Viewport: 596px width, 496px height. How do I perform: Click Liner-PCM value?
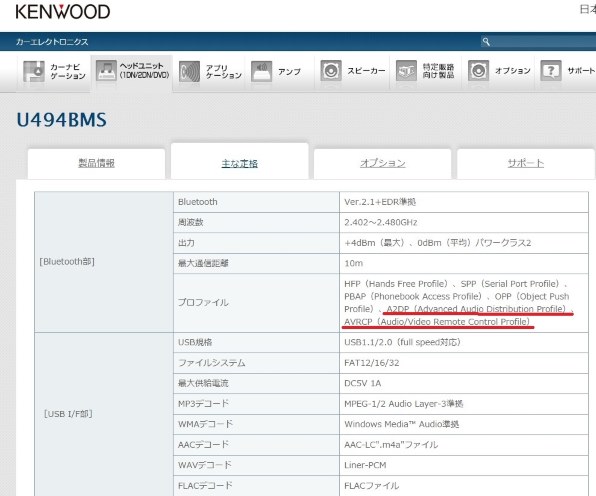pos(365,465)
